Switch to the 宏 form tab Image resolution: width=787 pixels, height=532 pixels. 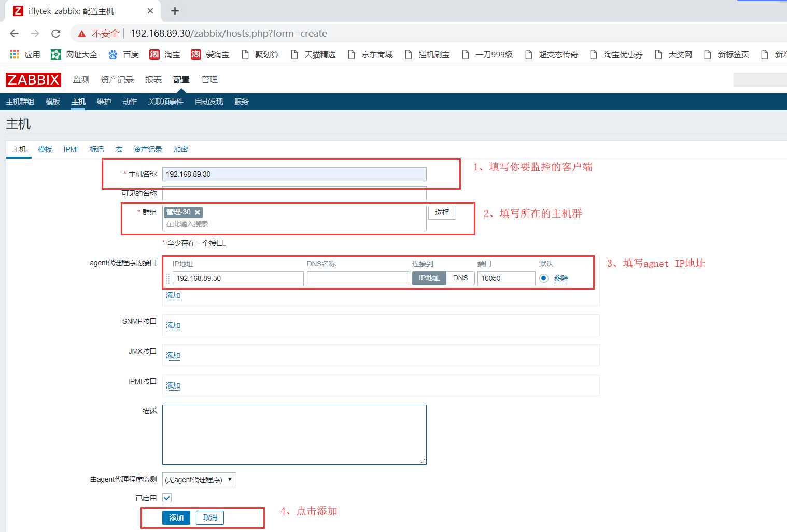click(119, 149)
